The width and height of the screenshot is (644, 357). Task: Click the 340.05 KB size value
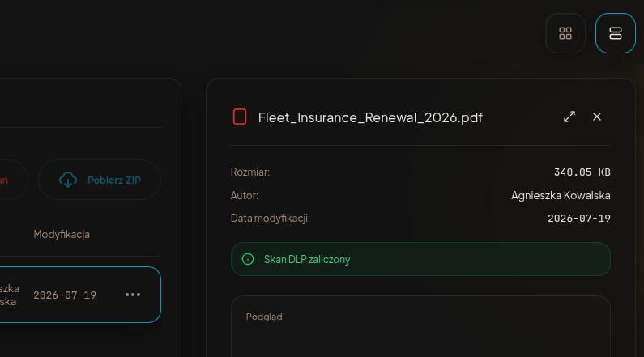[x=582, y=172]
